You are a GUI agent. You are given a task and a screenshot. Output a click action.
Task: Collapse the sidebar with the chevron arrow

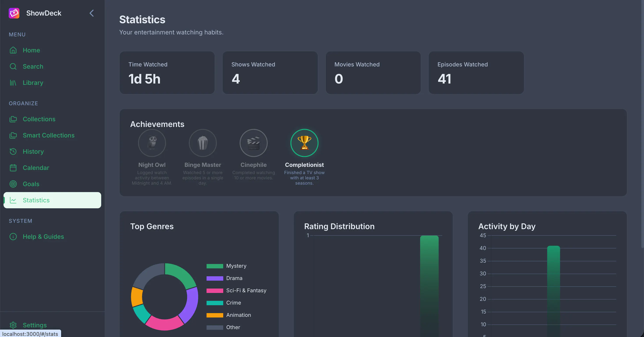click(x=92, y=13)
